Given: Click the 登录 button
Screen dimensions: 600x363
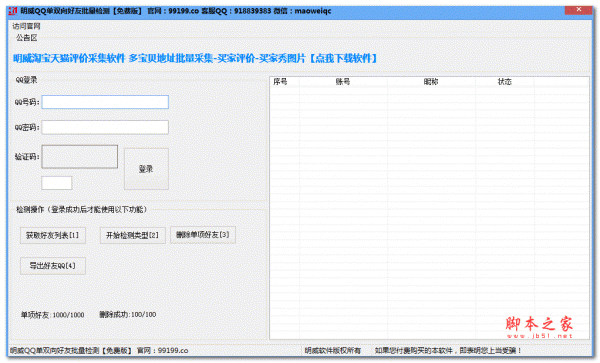Looking at the screenshot, I should [x=146, y=169].
